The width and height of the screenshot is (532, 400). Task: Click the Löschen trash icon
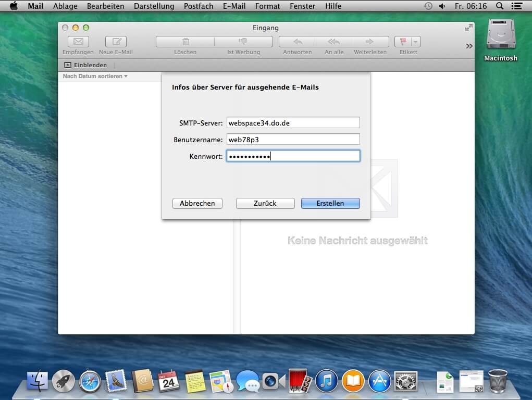pyautogui.click(x=185, y=42)
